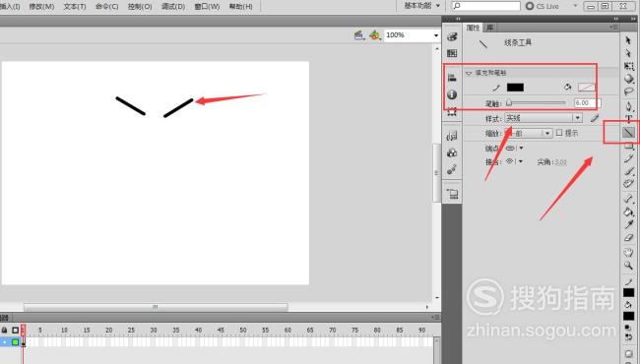
Task: Click the toolbox stroke color black swatch
Action: point(628,292)
